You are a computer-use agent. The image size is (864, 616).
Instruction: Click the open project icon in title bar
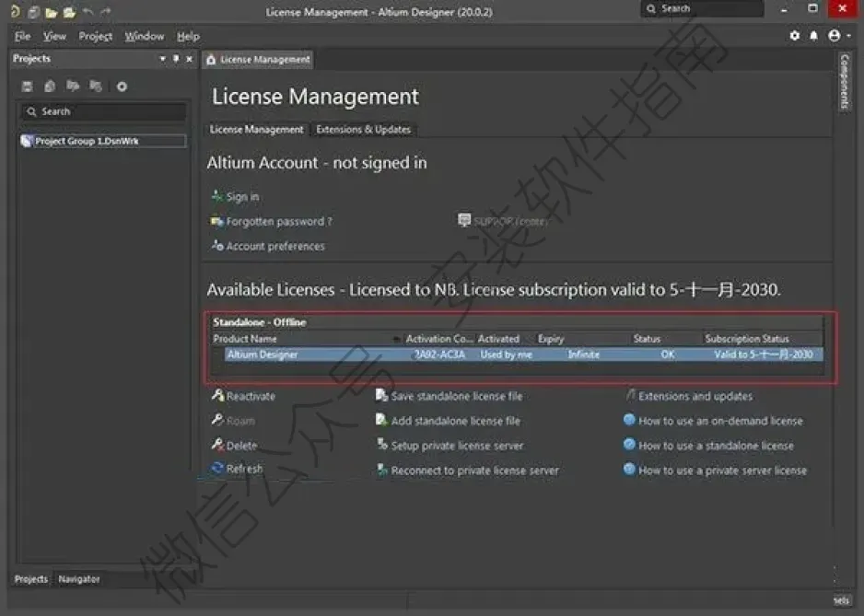[69, 12]
